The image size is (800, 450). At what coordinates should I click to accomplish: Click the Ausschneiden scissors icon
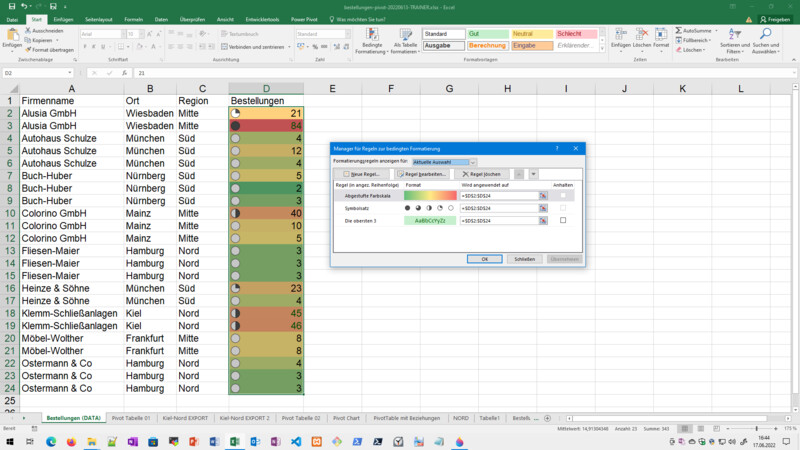tap(28, 31)
